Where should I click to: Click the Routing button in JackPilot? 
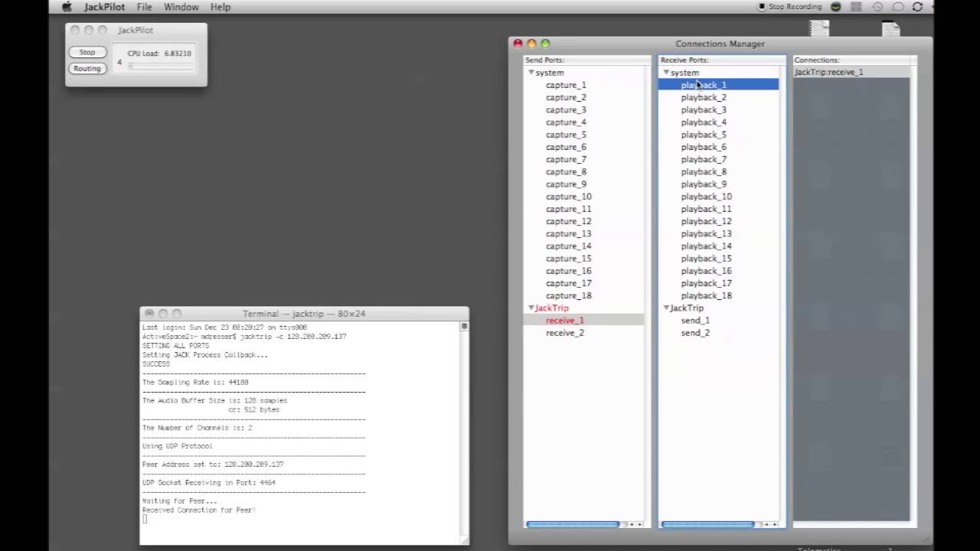[x=87, y=69]
